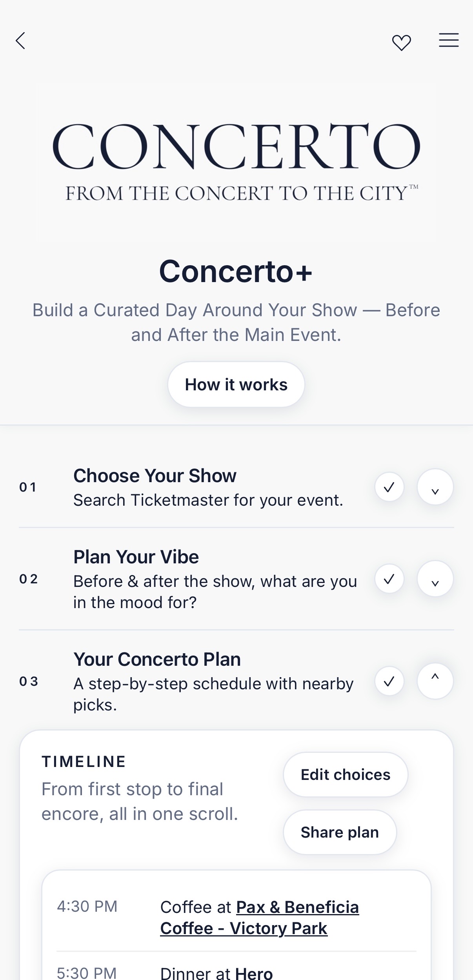
Task: Expand the Choose Your Show step
Action: tap(435, 487)
